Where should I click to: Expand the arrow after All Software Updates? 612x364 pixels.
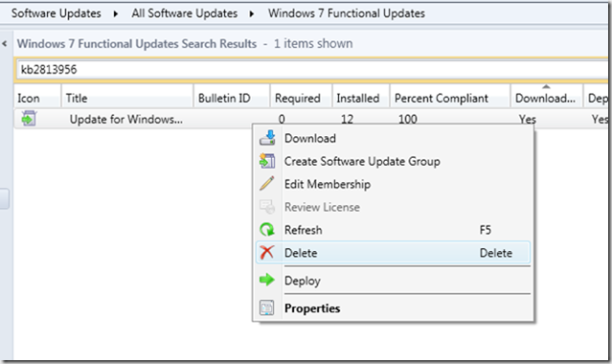click(252, 14)
